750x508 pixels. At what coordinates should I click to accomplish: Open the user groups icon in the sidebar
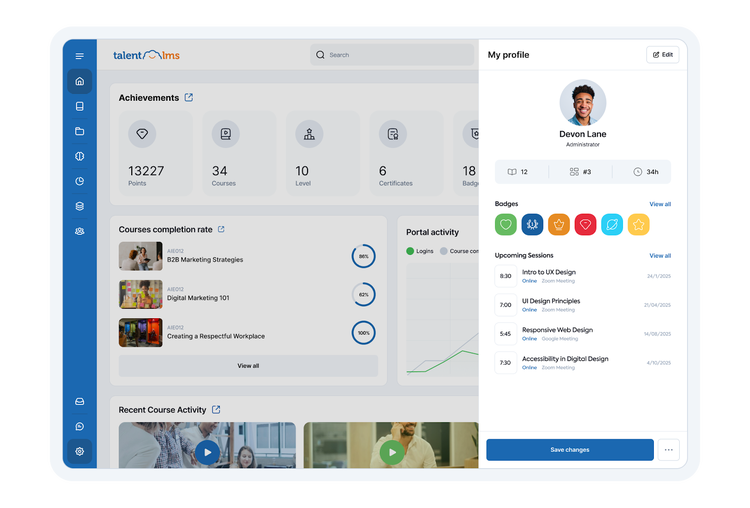pos(79,231)
